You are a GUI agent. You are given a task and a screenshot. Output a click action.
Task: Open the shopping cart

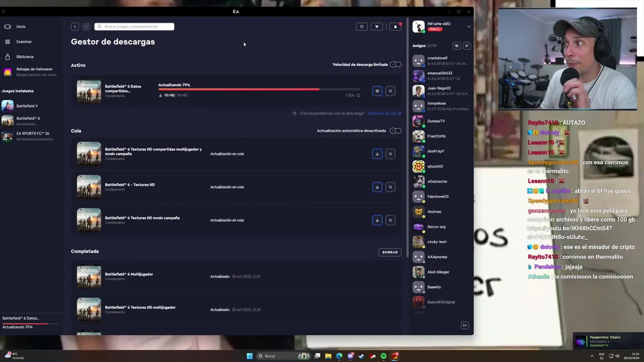pyautogui.click(x=377, y=27)
